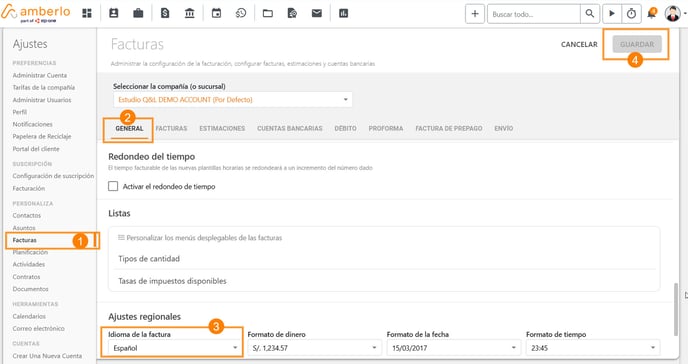The width and height of the screenshot is (688, 364).
Task: Open the user avatar menu
Action: point(673,14)
